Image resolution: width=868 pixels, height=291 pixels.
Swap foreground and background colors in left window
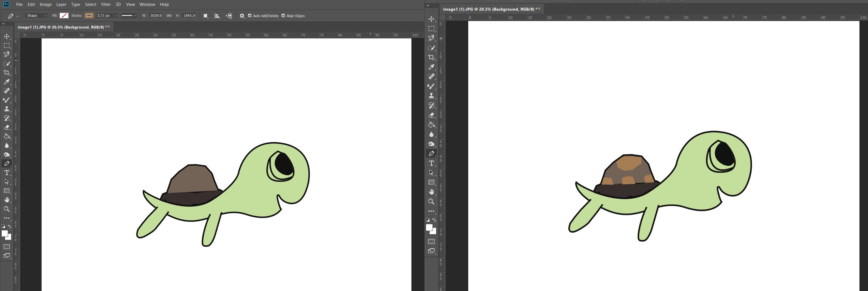9,227
